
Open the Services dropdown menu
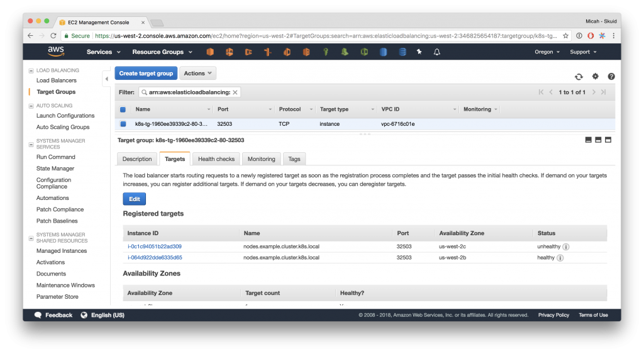(104, 52)
